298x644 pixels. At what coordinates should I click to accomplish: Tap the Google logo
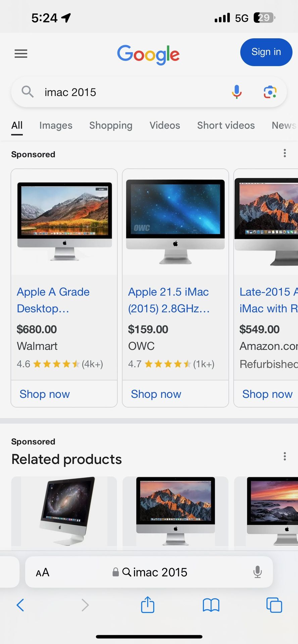(148, 54)
